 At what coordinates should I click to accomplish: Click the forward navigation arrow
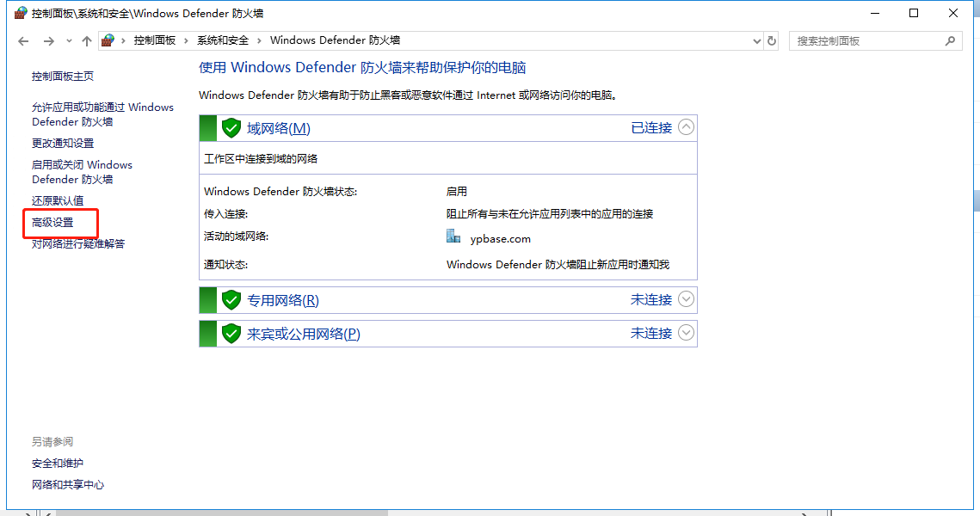(x=48, y=41)
